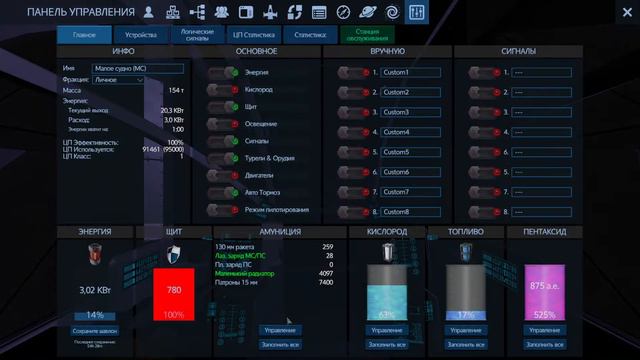Viewport: 640px width, 360px height.
Task: Click the signal 2 name field in СИГНАЛЫ
Action: (x=542, y=92)
